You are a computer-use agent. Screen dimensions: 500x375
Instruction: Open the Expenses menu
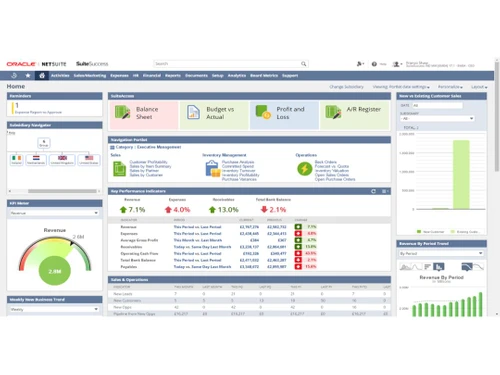[119, 76]
